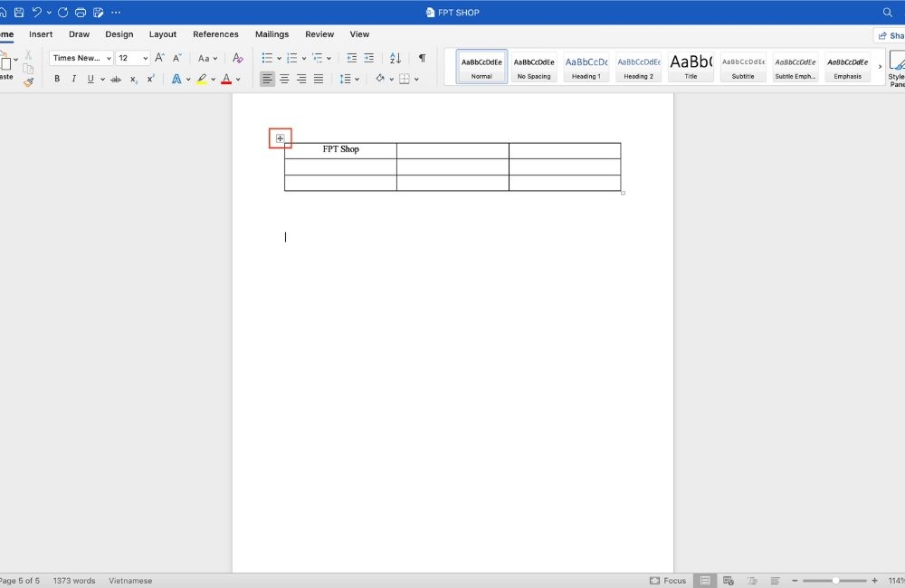Click the FPT Shop table cell

pyautogui.click(x=340, y=150)
